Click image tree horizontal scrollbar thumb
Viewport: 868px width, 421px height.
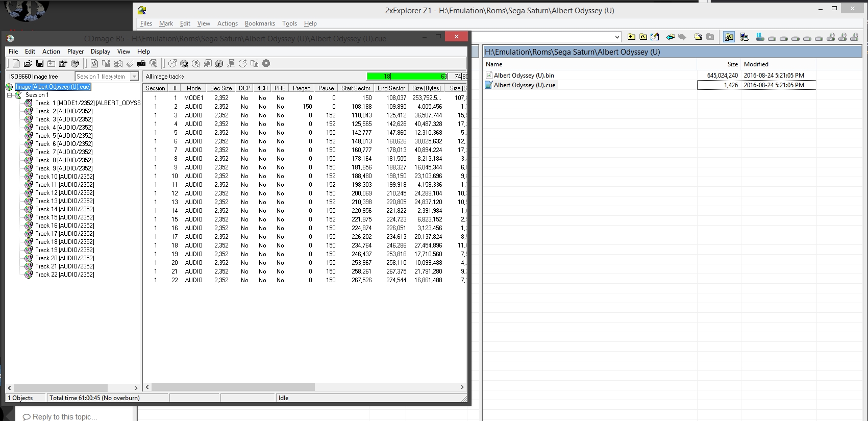[x=60, y=388]
